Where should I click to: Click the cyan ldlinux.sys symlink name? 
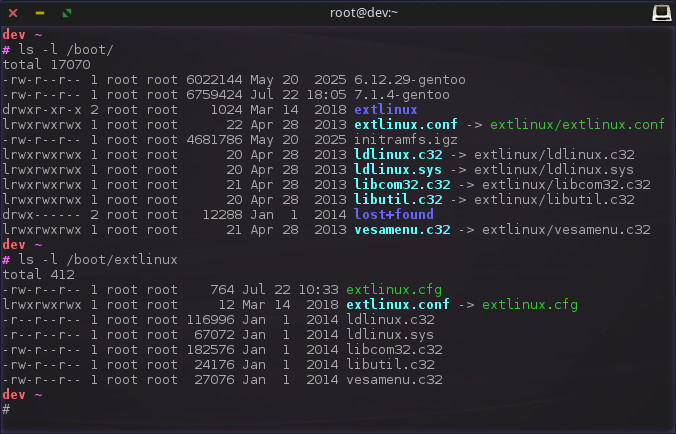[398, 170]
